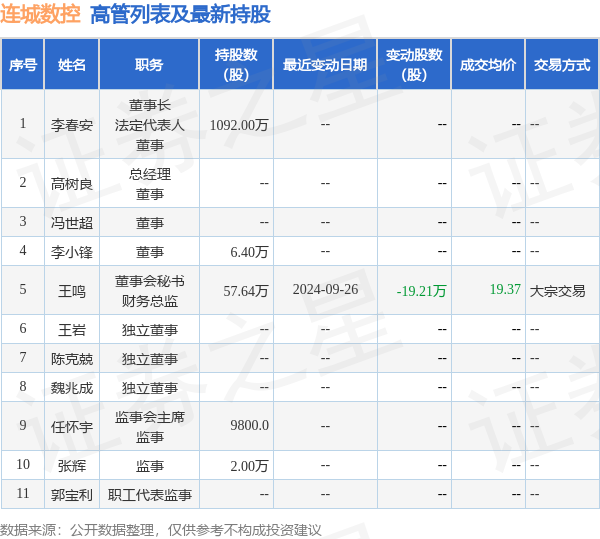
Task: Click the 序号 column header
Action: pos(23,65)
